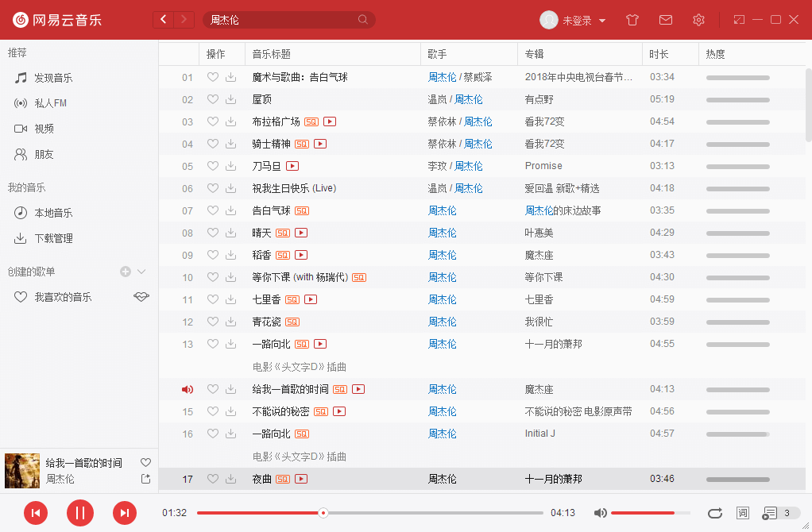Like the song 夜曲
This screenshot has height=532, width=812.
[x=213, y=480]
